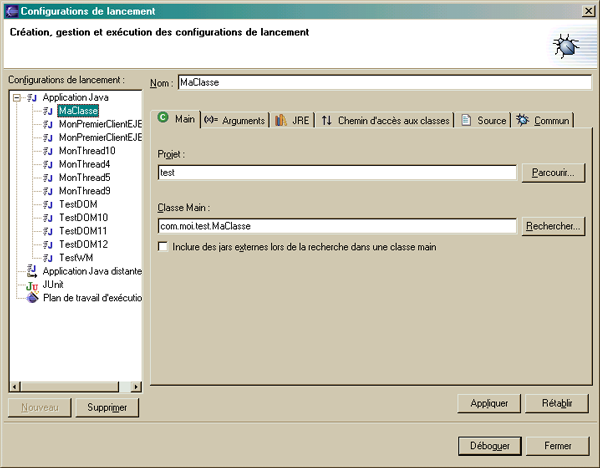Click the Java icon beside TestDOM

tap(48, 204)
